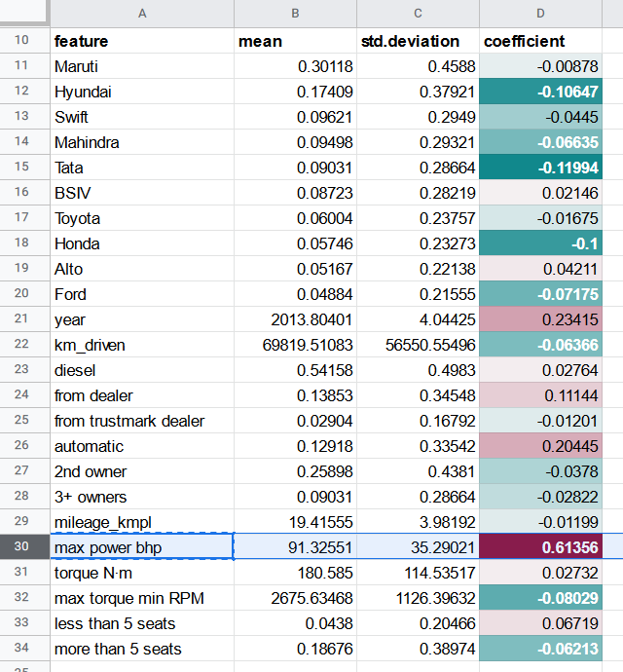This screenshot has width=623, height=672.
Task: Select the 'km_driven' cell
Action: coord(142,345)
